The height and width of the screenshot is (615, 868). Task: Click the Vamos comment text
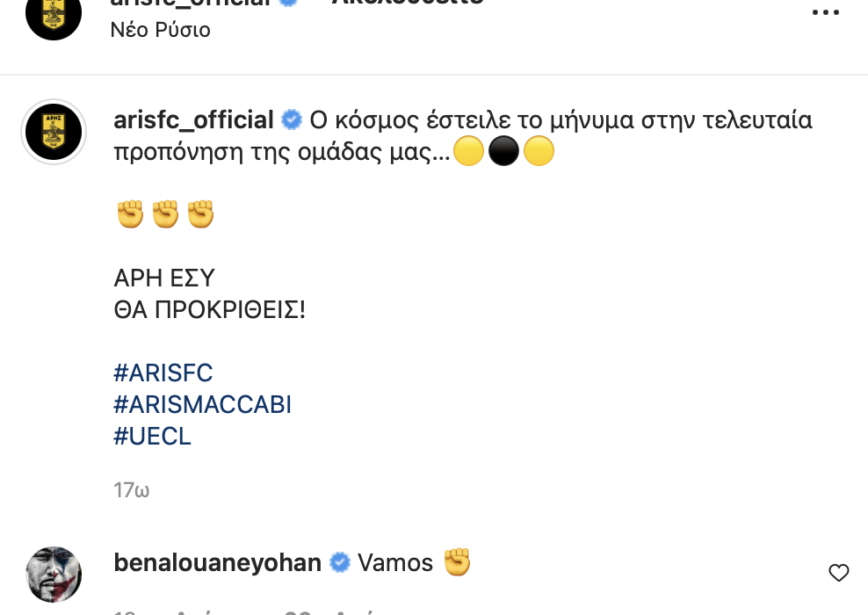(395, 563)
